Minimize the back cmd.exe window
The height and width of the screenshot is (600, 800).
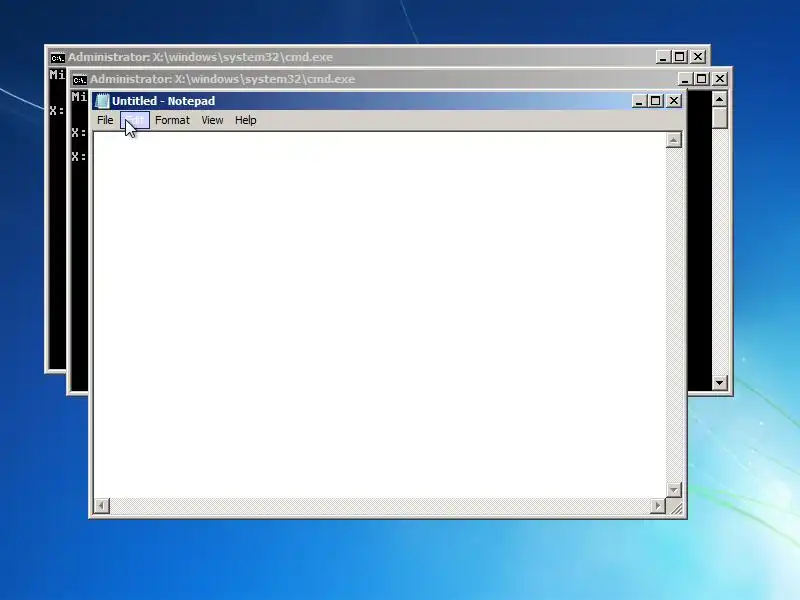point(663,57)
